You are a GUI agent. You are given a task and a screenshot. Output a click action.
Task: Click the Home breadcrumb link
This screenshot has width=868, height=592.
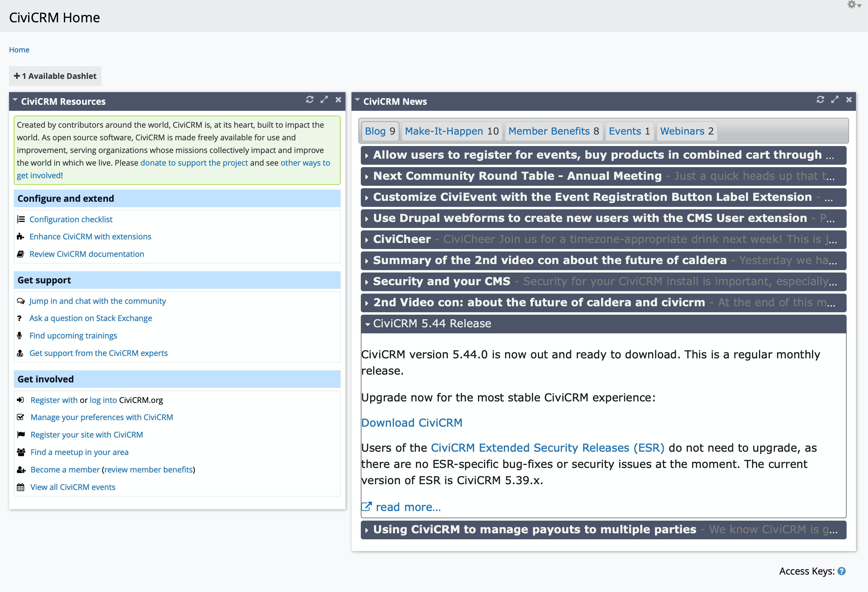tap(19, 50)
